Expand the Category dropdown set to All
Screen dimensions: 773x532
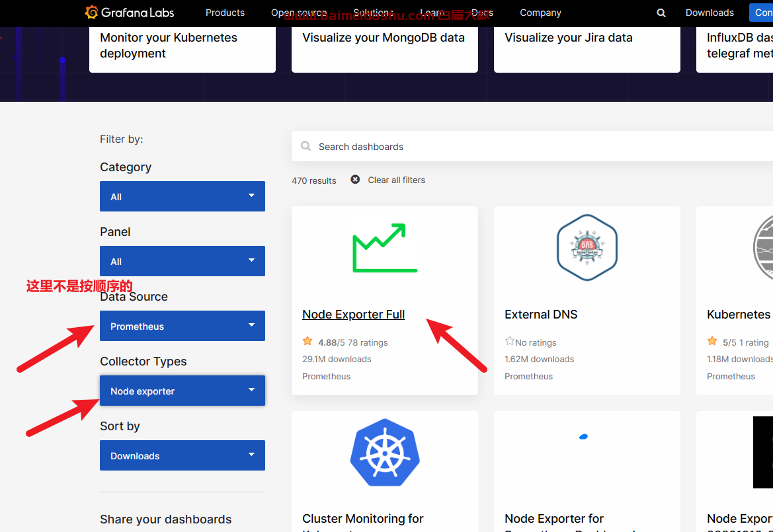point(183,196)
